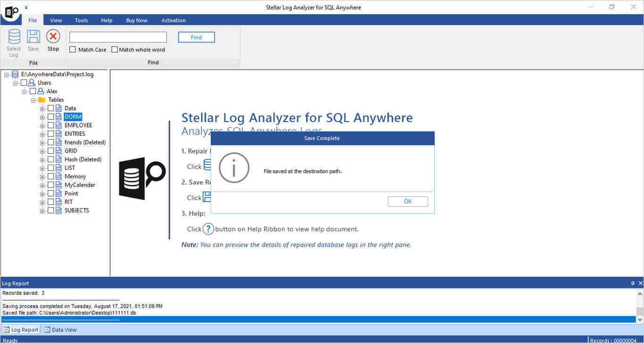Click the Help question mark icon in instructions
644x343 pixels.
[208, 229]
